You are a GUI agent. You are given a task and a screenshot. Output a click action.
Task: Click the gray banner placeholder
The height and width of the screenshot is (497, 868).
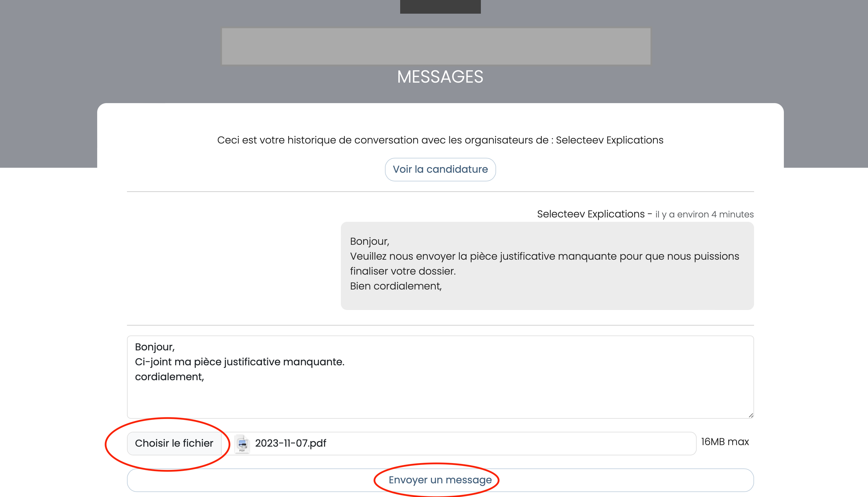pos(436,46)
